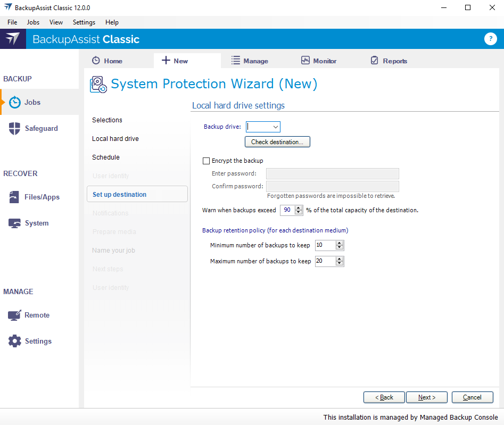Image resolution: width=504 pixels, height=425 pixels.
Task: Go to the Selections wizard step
Action: [107, 120]
